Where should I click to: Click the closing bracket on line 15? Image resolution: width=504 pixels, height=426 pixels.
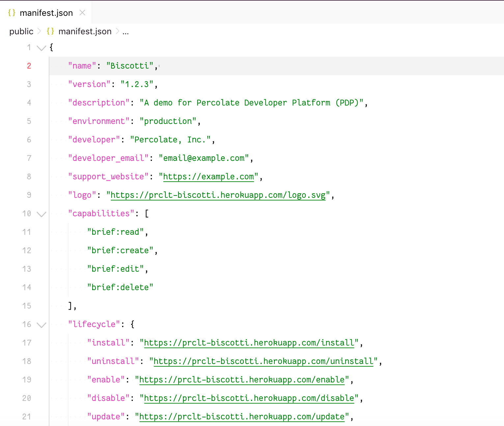[70, 306]
